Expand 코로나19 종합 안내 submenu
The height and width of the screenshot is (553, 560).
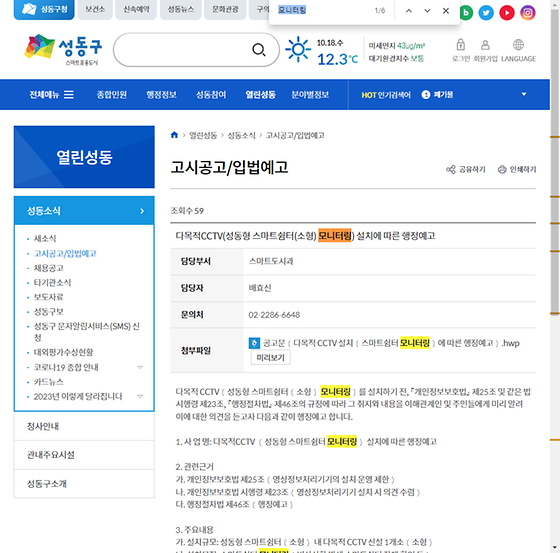click(140, 367)
